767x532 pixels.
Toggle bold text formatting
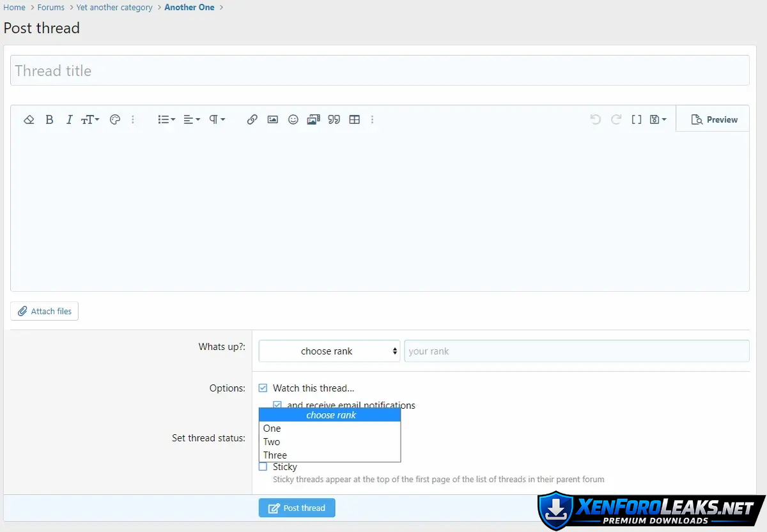[49, 119]
